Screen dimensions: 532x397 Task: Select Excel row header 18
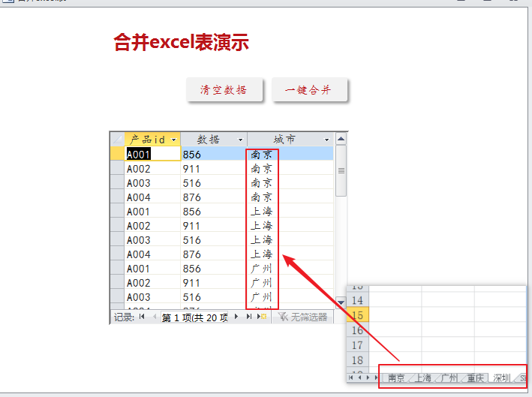358,359
